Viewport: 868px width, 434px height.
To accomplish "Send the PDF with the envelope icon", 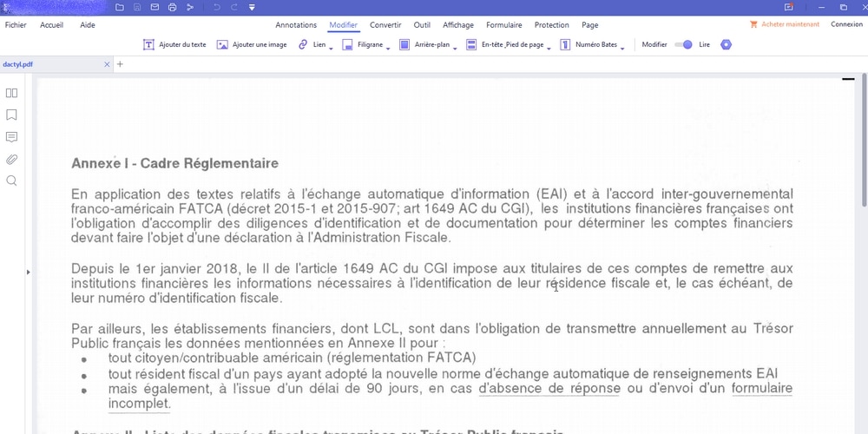I will pos(155,7).
